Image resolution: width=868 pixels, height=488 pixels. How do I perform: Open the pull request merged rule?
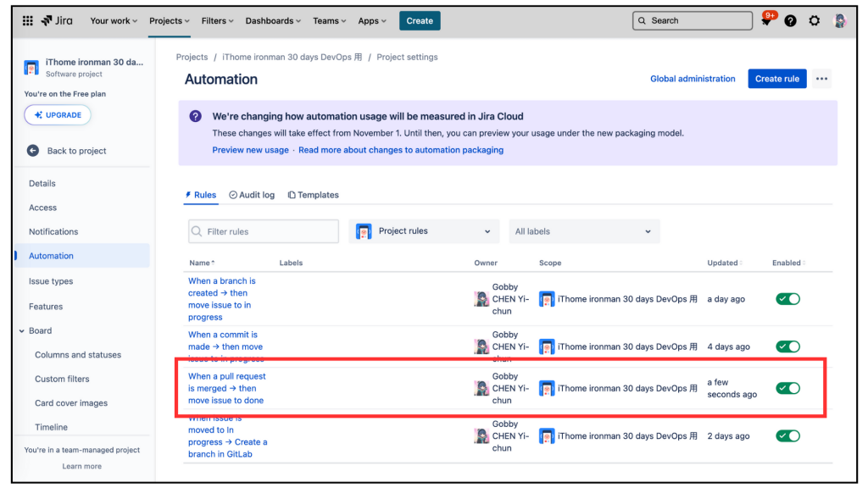coord(227,388)
